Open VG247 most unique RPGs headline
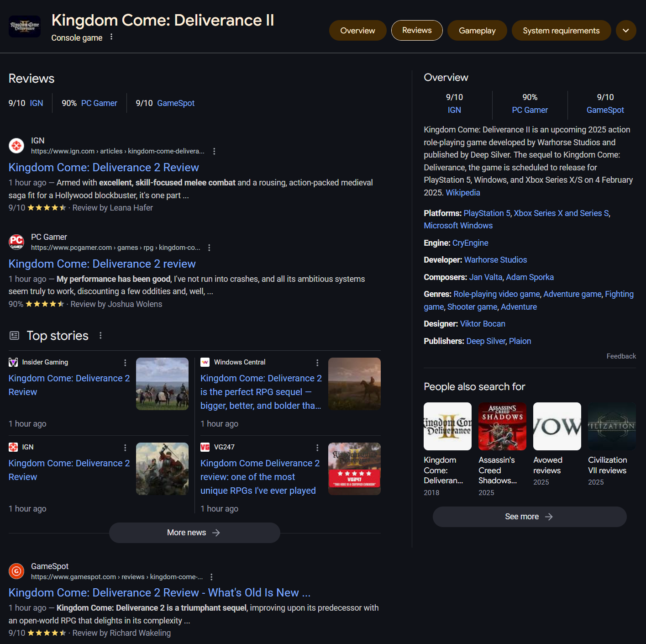This screenshot has height=644, width=646. pyautogui.click(x=260, y=477)
